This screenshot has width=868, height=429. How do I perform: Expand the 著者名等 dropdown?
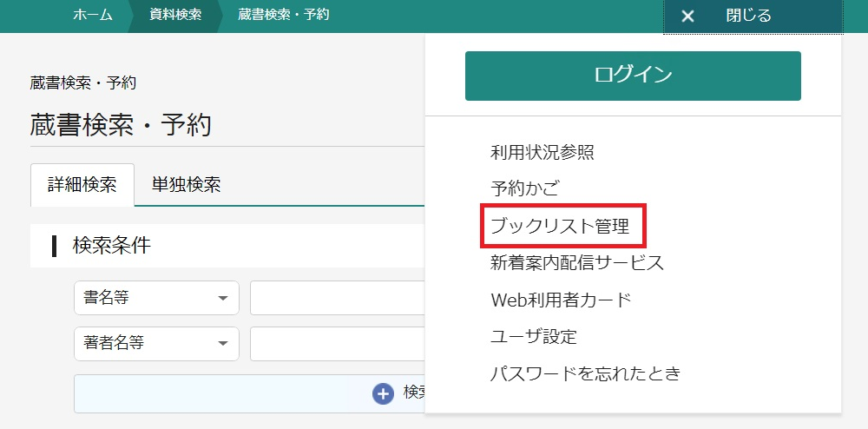[x=156, y=343]
